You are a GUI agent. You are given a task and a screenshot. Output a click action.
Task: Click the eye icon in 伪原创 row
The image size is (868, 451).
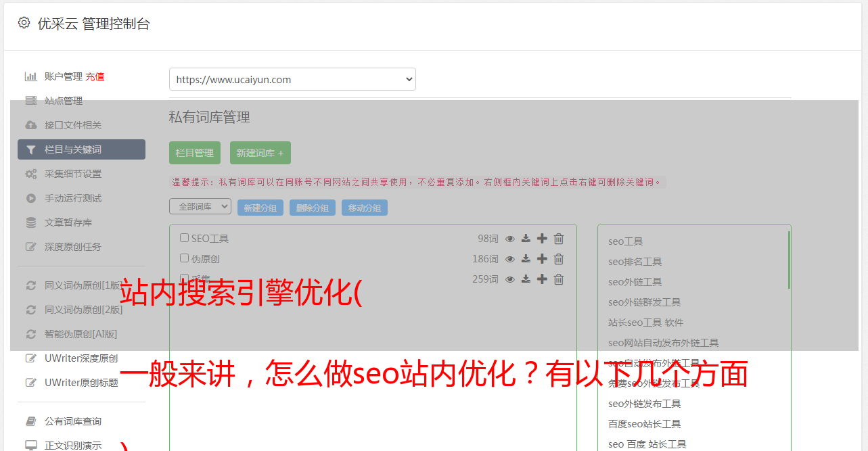510,259
